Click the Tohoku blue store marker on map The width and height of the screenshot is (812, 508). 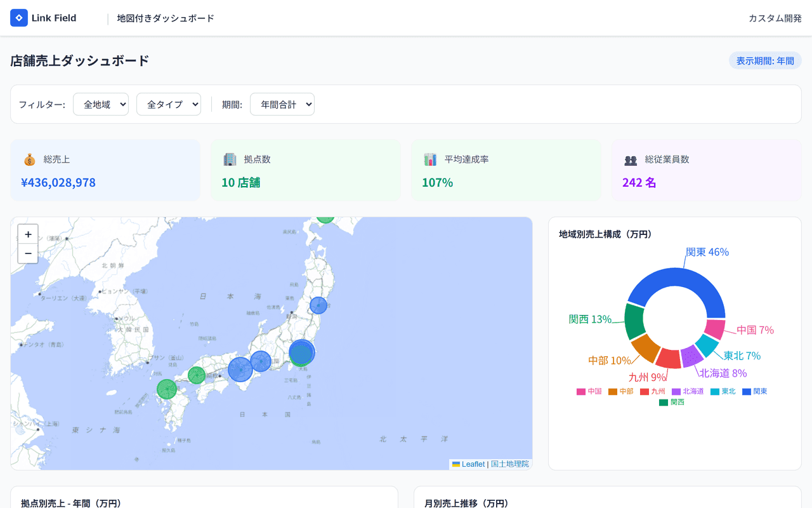tap(318, 305)
